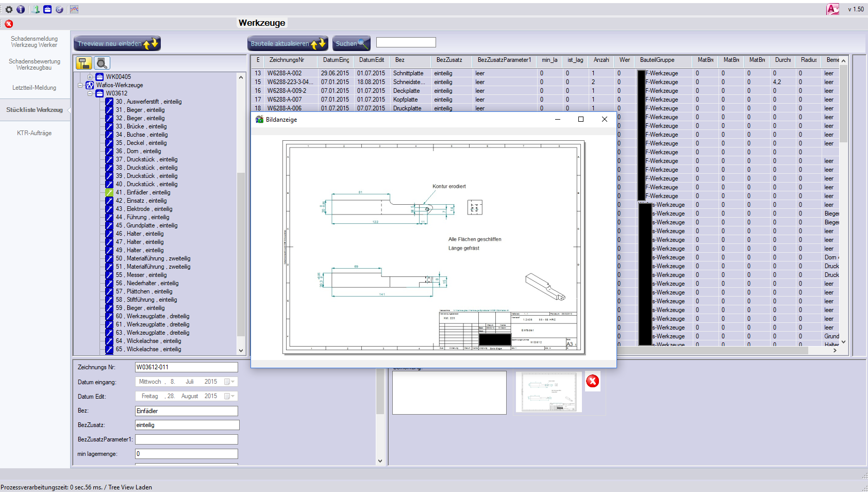The image size is (868, 492).
Task: Click the min lagermenge input field
Action: [x=187, y=454]
